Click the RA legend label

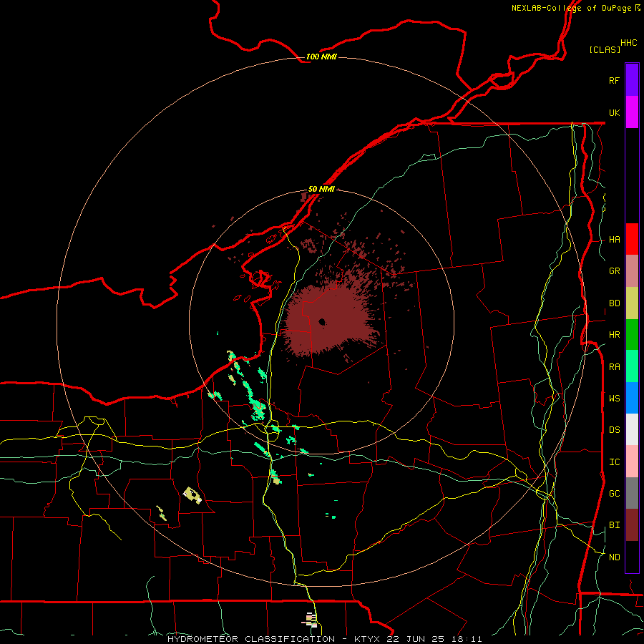coord(614,367)
